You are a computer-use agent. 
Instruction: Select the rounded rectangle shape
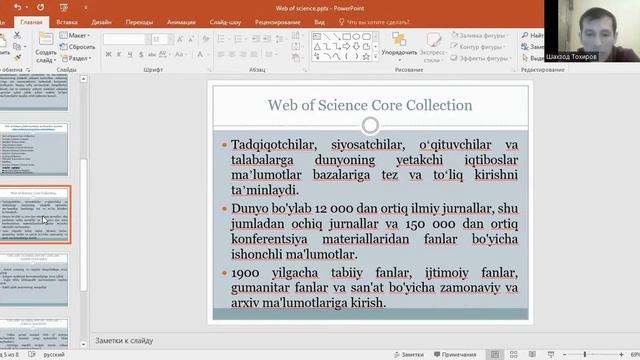366,37
